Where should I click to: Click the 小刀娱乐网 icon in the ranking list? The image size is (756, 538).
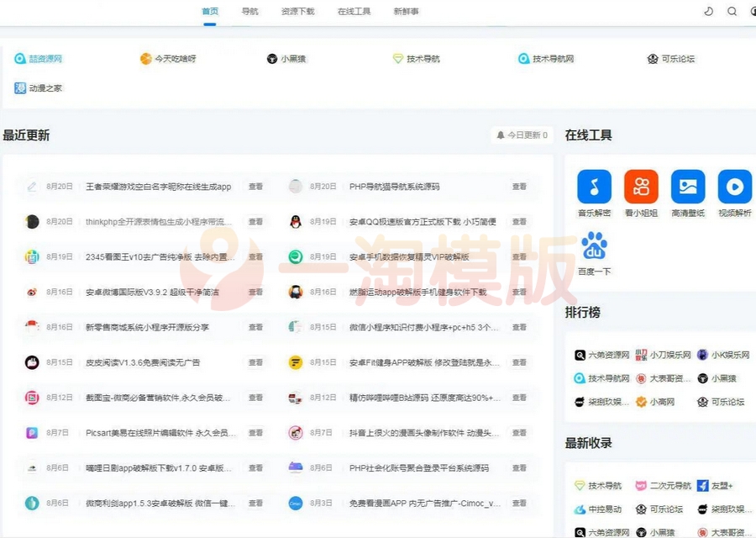(x=640, y=355)
